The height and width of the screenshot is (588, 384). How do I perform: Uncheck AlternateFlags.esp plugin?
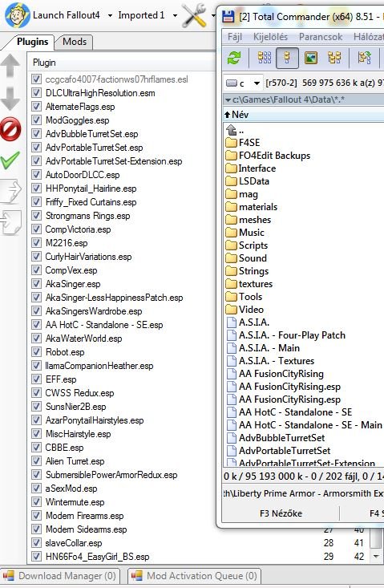[x=36, y=107]
